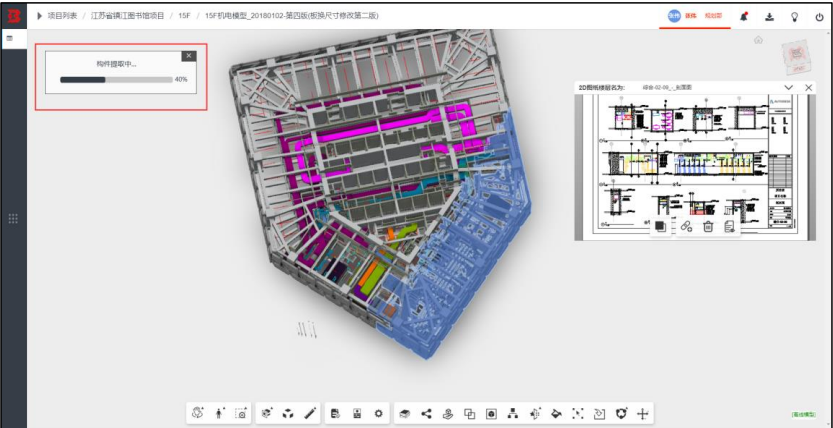Click the overlapping squares compare icon

point(470,413)
